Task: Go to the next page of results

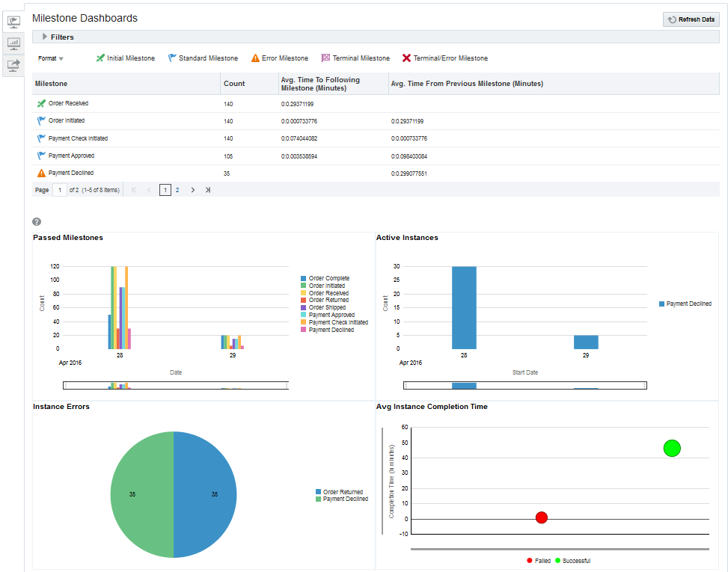Action: (x=193, y=190)
